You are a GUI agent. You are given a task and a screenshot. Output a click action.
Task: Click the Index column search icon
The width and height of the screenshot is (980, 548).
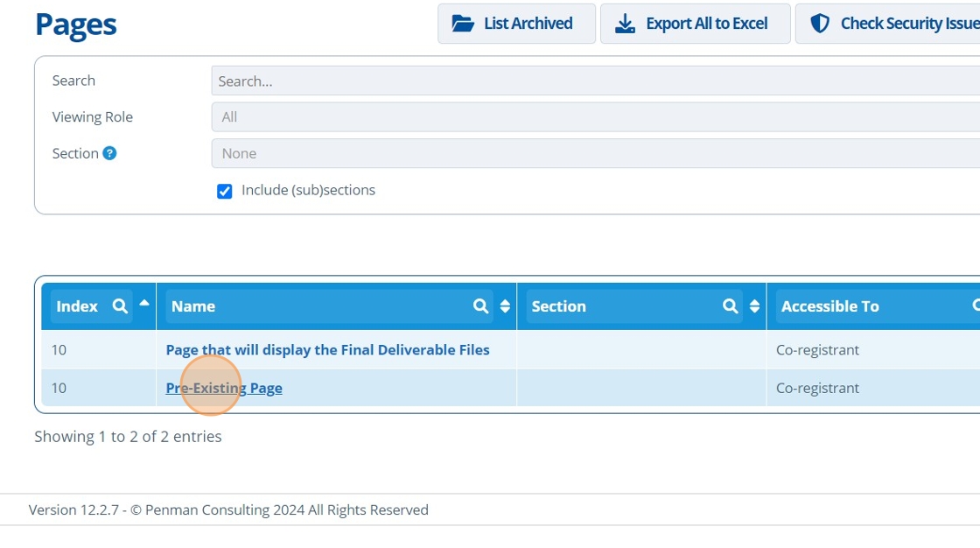pyautogui.click(x=120, y=306)
